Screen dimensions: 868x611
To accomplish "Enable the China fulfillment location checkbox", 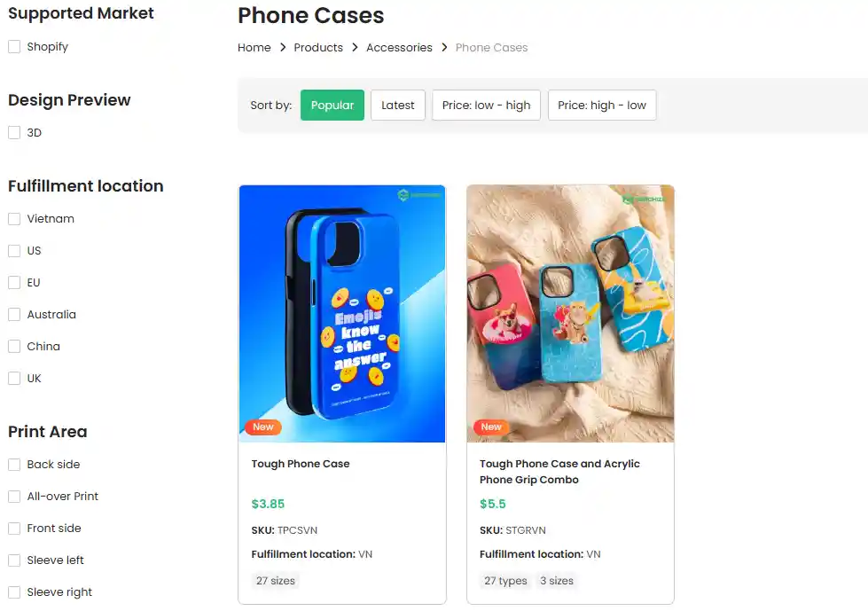I will (13, 346).
